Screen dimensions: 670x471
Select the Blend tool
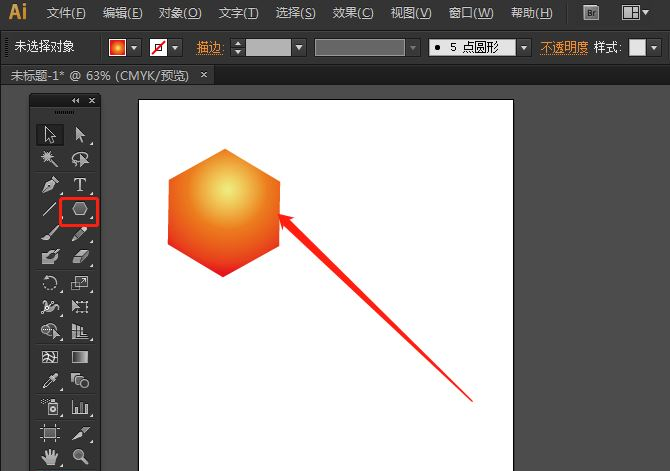(80, 381)
